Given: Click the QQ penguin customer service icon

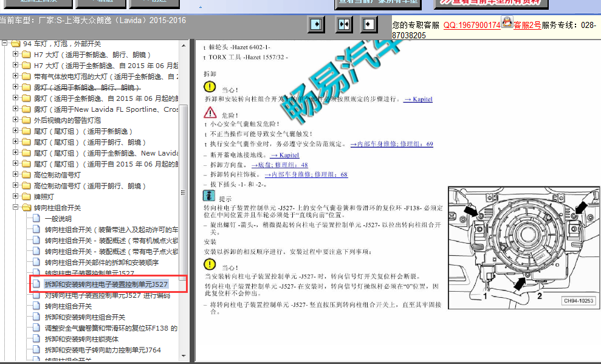Looking at the screenshot, I should (x=507, y=22).
